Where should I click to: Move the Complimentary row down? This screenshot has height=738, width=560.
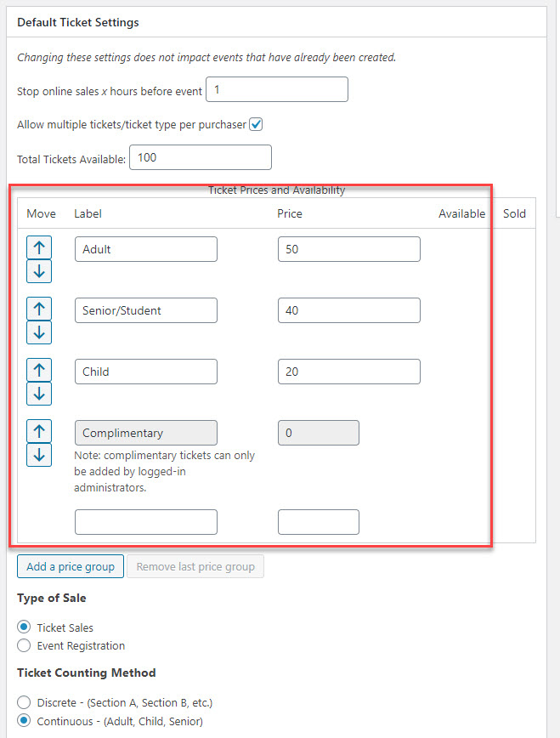39,455
